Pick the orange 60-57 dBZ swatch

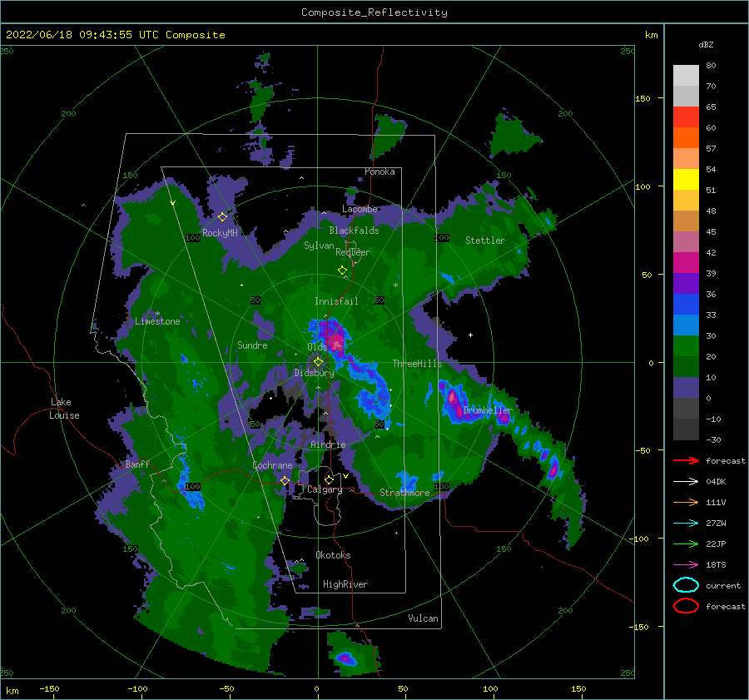[686, 138]
